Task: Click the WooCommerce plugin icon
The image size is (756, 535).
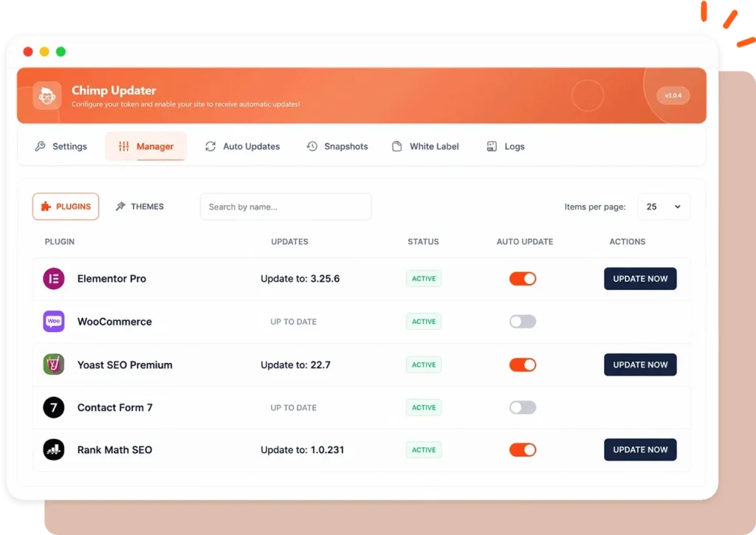Action: point(53,322)
